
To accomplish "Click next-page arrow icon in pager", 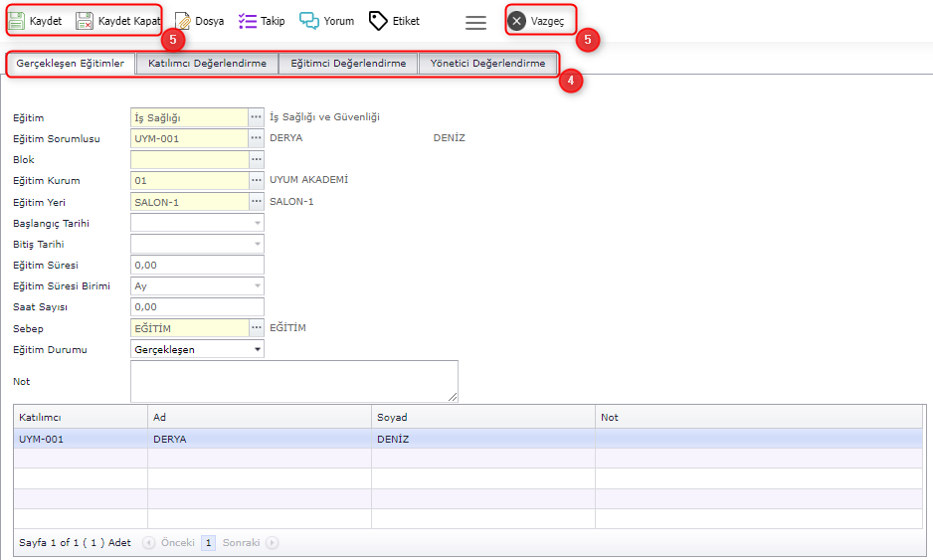I will 272,542.
